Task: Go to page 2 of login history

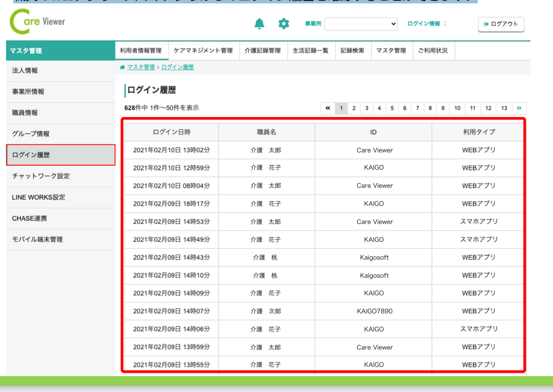Action: point(354,108)
